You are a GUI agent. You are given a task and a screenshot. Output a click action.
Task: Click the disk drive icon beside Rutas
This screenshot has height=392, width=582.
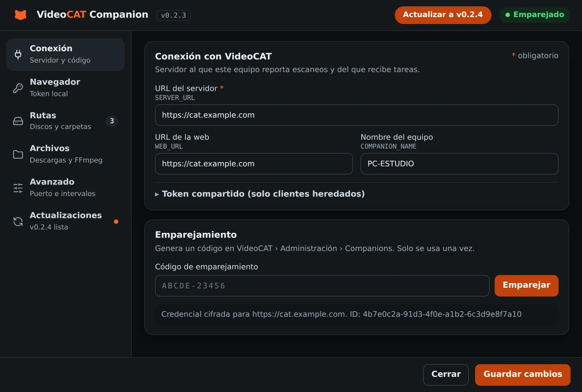pos(18,121)
